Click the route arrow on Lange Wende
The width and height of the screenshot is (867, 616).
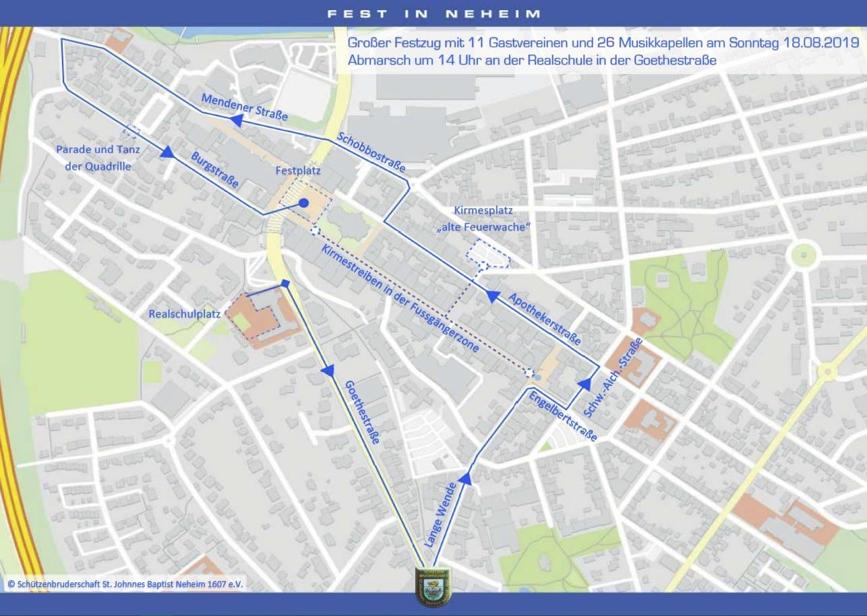point(465,479)
